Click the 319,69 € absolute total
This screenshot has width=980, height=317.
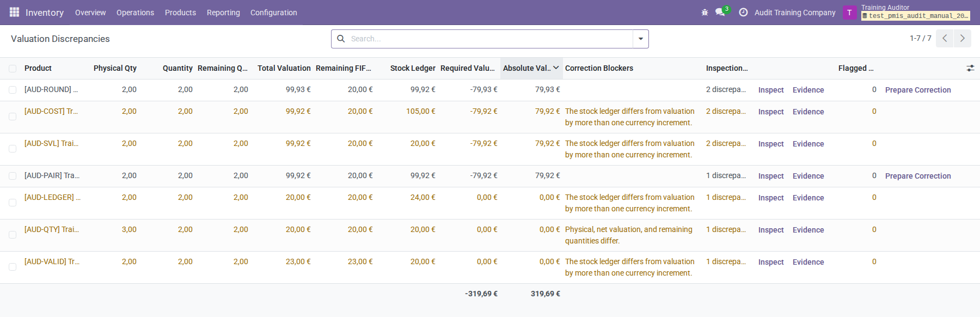tap(546, 294)
